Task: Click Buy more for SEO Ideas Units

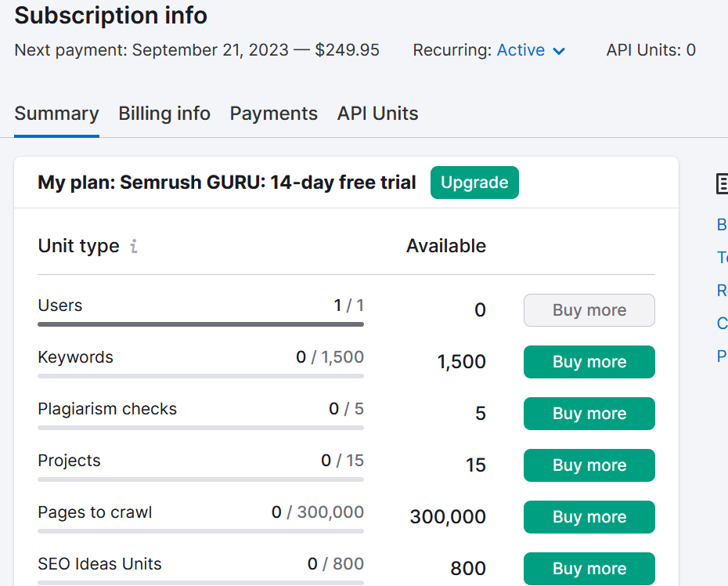Action: [589, 569]
